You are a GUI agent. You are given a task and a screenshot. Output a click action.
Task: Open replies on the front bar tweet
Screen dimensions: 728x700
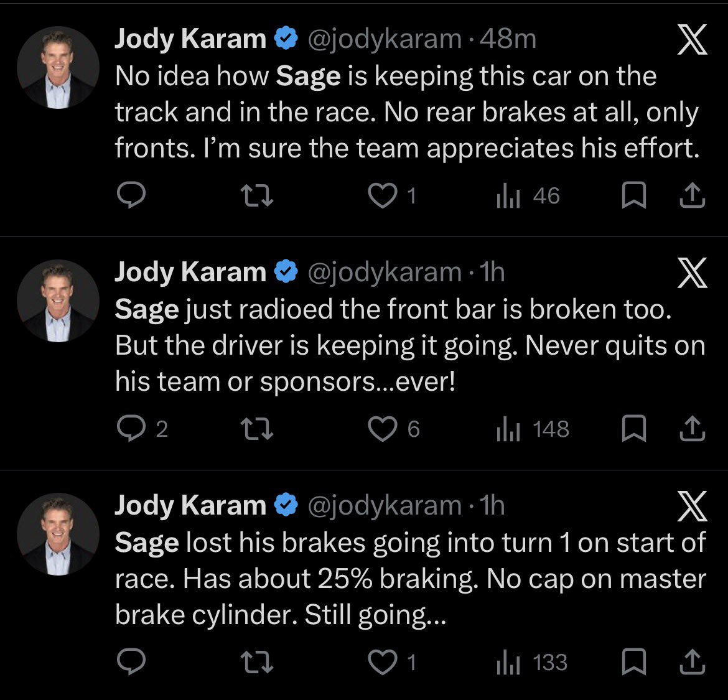point(131,430)
